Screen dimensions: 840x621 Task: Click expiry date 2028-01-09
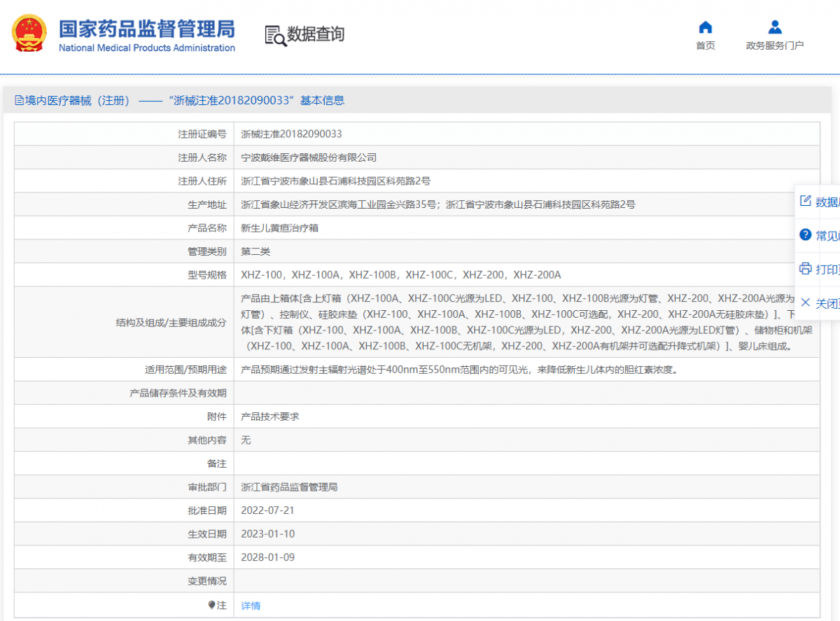(x=268, y=557)
